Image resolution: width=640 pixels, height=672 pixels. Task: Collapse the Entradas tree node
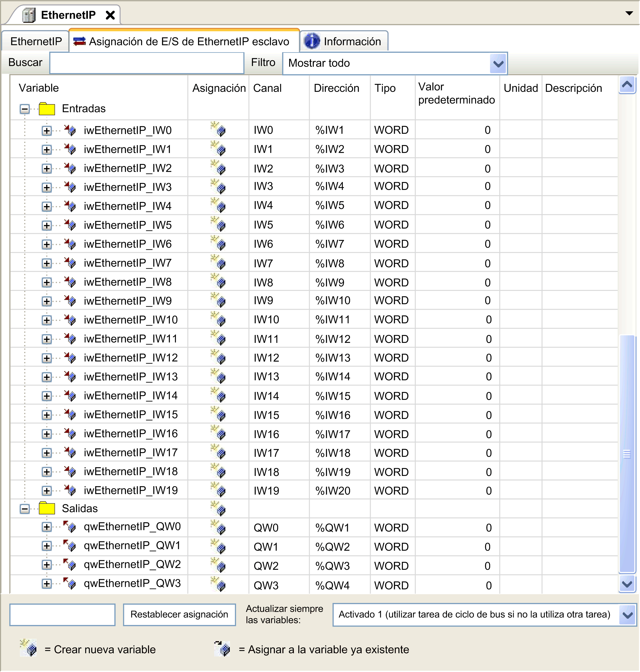[25, 109]
